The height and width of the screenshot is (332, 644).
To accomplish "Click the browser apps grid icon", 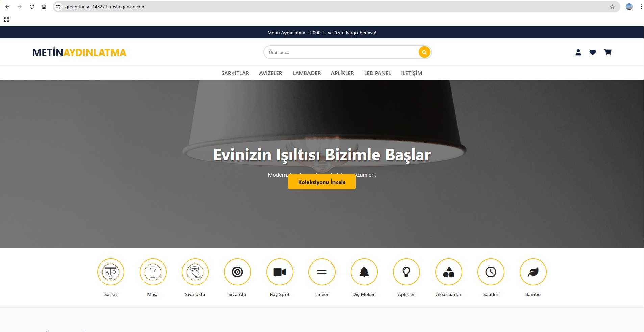I will coord(7,19).
